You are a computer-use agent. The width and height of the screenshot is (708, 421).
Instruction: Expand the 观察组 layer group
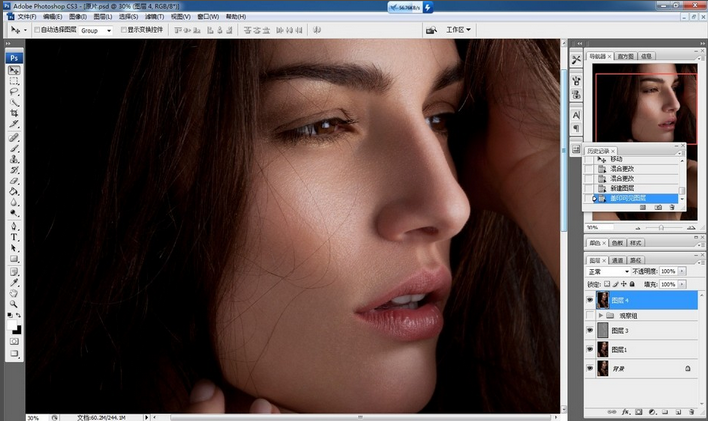pyautogui.click(x=601, y=315)
